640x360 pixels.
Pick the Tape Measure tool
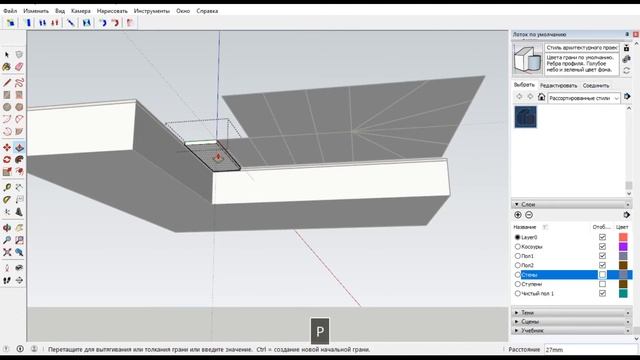tap(7, 187)
